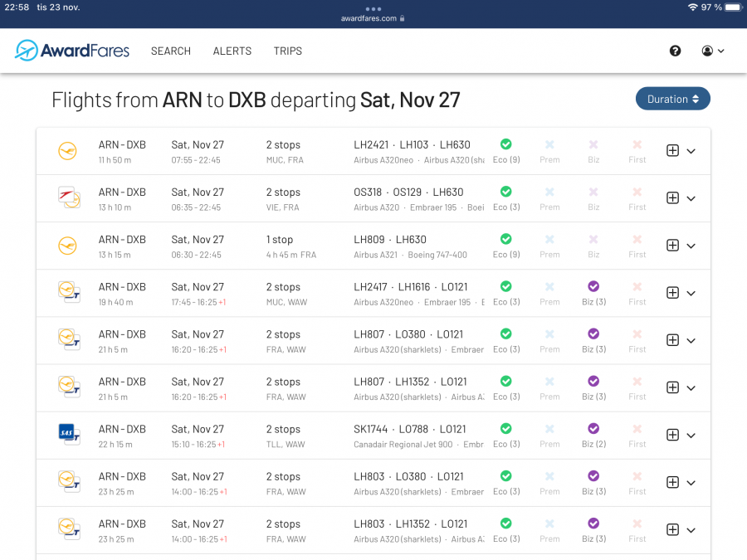Open the AwardFares logo home link
Image resolution: width=747 pixels, height=560 pixels.
click(72, 51)
